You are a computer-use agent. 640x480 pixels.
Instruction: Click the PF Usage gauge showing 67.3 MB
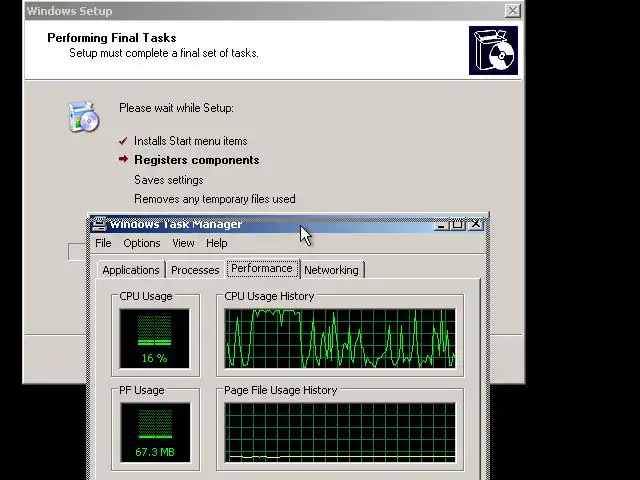[155, 433]
